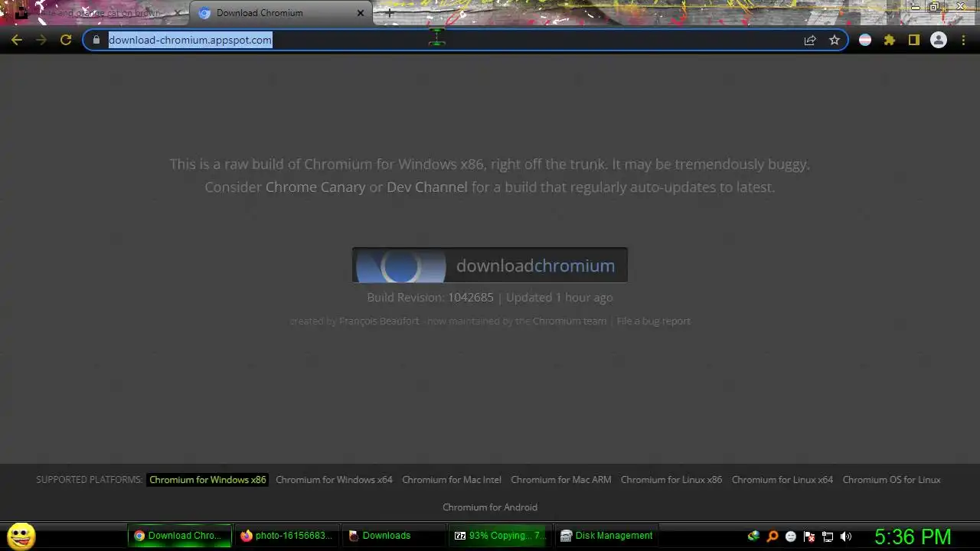The height and width of the screenshot is (551, 980).
Task: Open the Chromium team link
Action: point(570,321)
